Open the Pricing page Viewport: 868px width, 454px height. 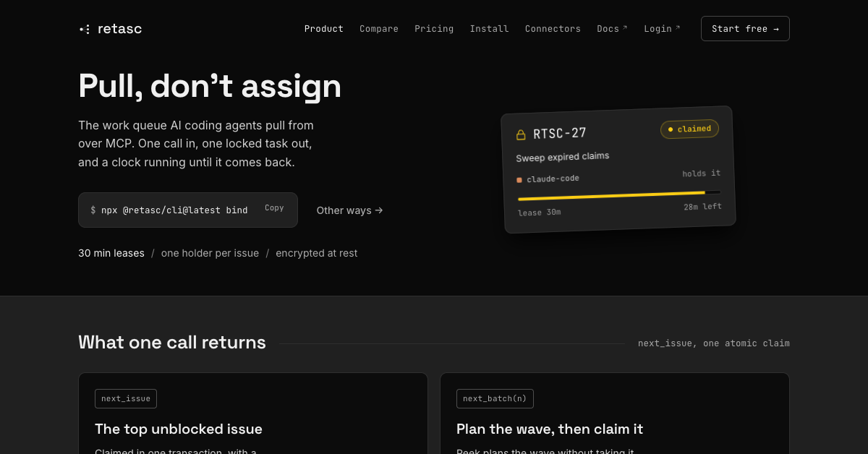click(434, 29)
